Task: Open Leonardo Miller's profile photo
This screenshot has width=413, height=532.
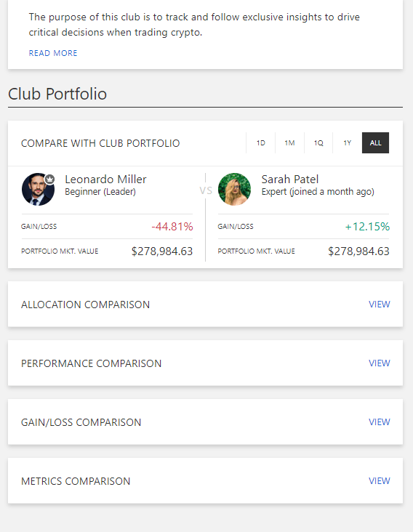Action: click(38, 189)
